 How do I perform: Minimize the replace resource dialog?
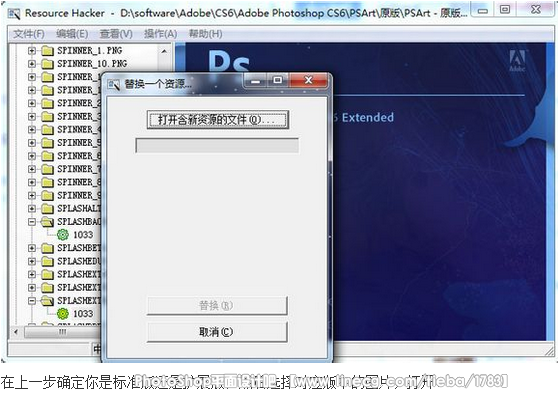click(256, 81)
